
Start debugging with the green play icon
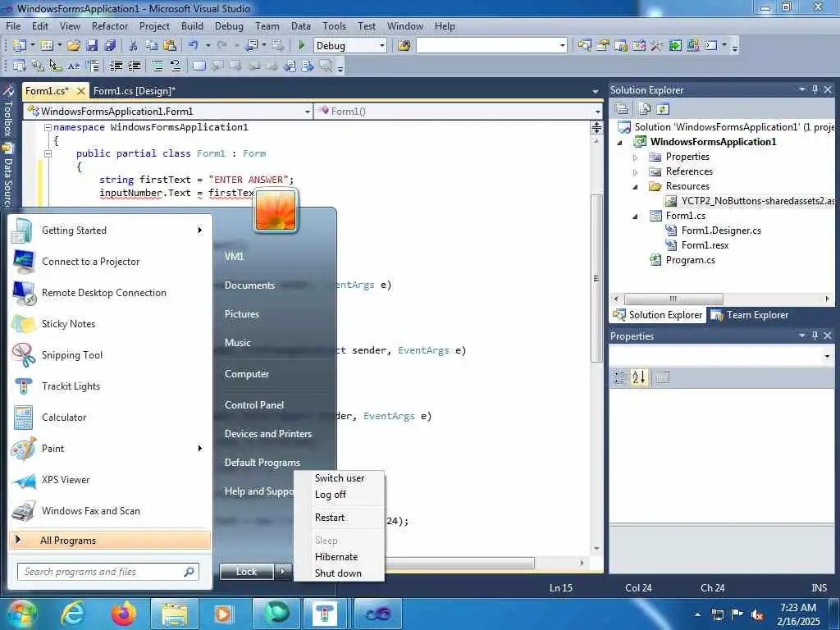(301, 46)
